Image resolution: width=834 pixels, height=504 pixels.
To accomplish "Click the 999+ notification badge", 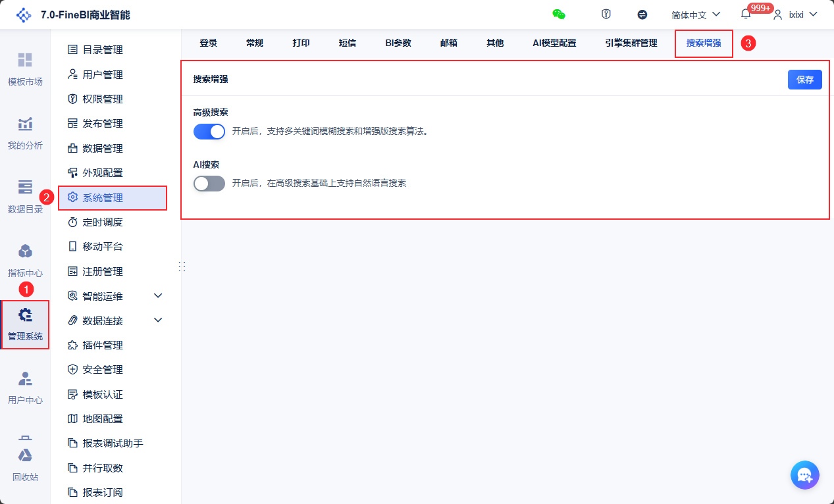I will 760,8.
